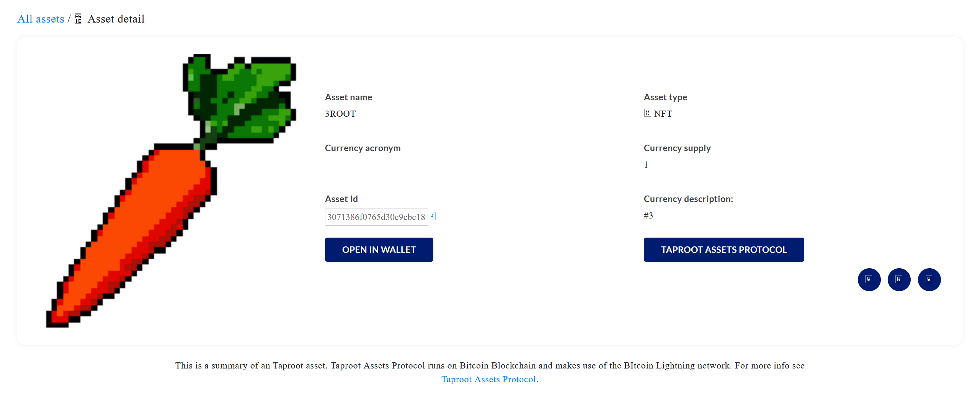This screenshot has height=401, width=980.
Task: Go back to All assets
Action: (x=41, y=19)
